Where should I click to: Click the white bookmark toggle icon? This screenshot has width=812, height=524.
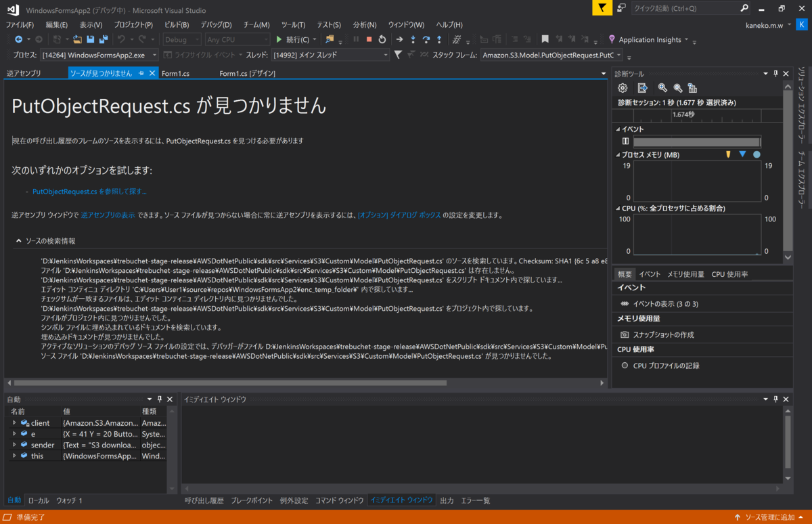coord(545,39)
